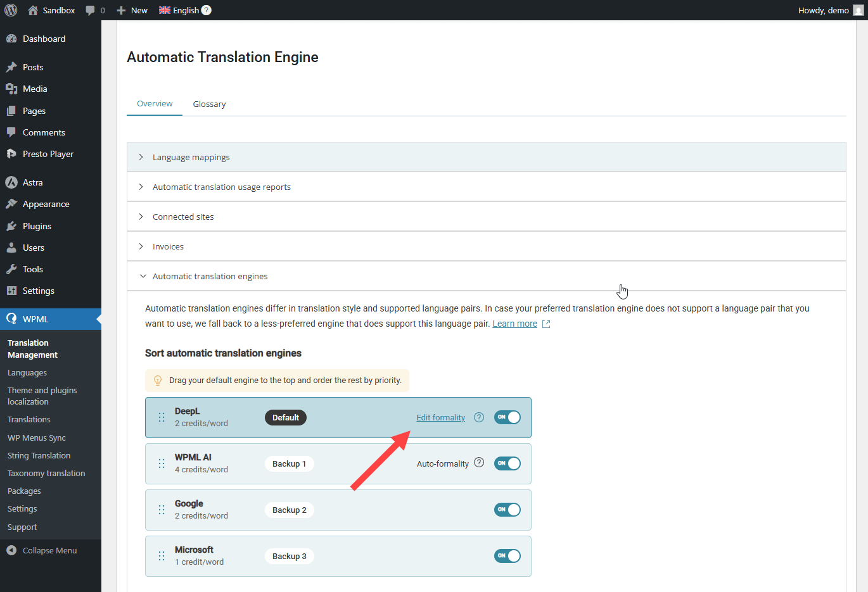
Task: Open Theme and plugins localization
Action: pos(42,396)
